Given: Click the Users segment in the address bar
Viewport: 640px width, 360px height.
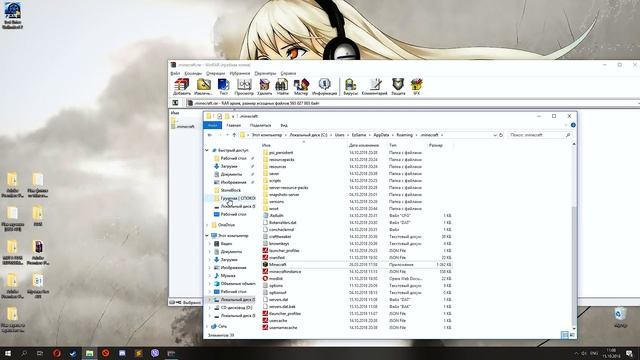Looking at the screenshot, I should [340, 135].
